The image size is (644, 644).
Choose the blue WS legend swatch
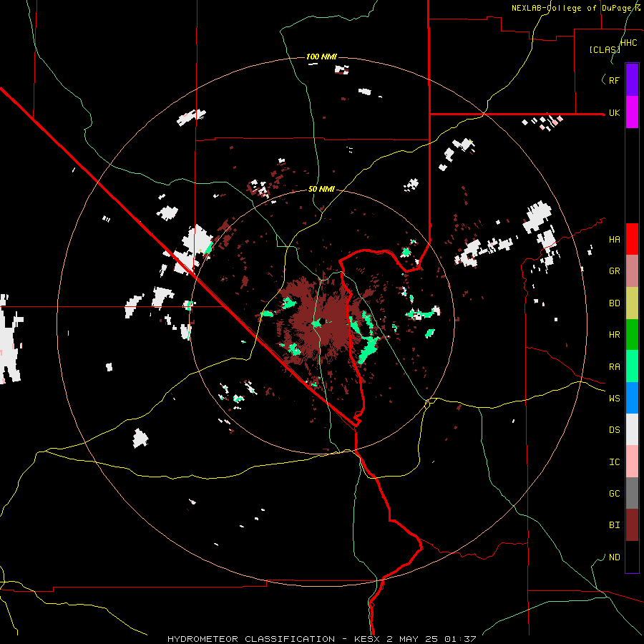pyautogui.click(x=632, y=398)
